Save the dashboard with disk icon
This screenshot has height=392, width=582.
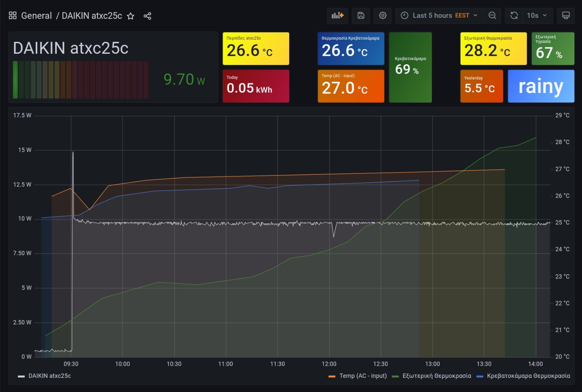(361, 16)
